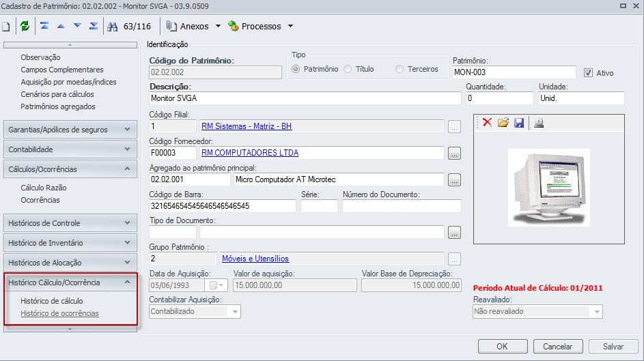
Task: Jump to the last record
Action: [94, 26]
